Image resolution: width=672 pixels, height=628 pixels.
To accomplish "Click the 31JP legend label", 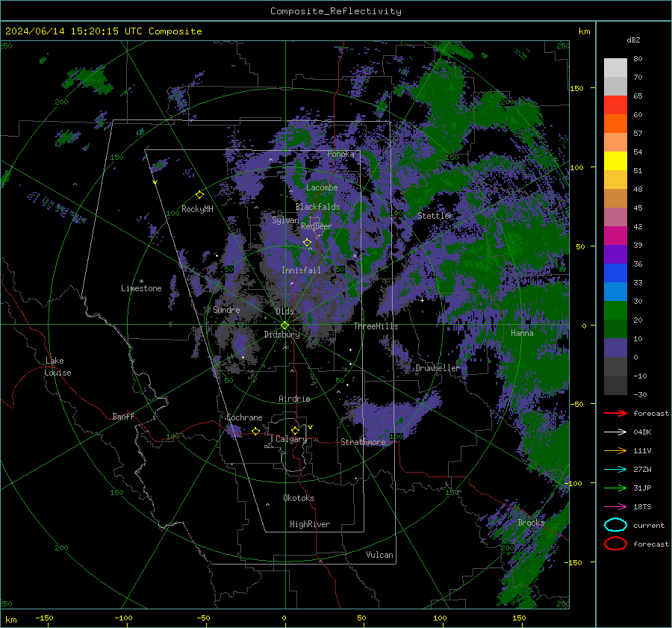I will pyautogui.click(x=642, y=488).
